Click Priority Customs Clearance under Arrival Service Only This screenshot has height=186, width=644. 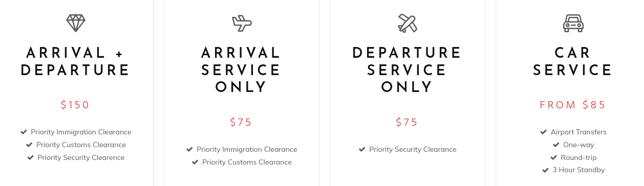pos(247,162)
